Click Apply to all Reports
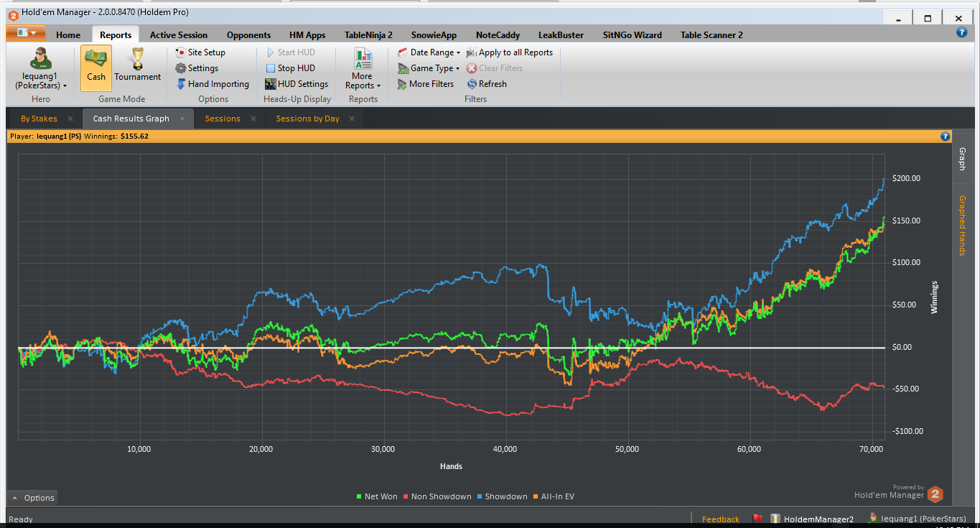Image resolution: width=980 pixels, height=528 pixels. click(x=510, y=52)
